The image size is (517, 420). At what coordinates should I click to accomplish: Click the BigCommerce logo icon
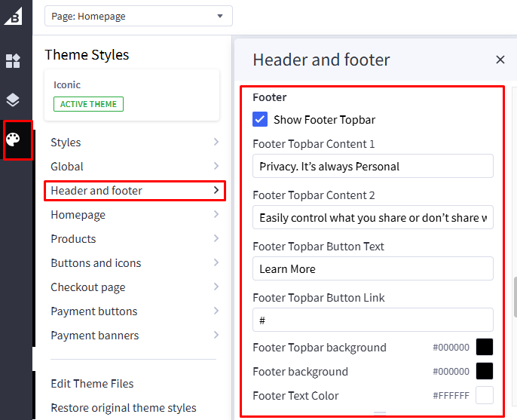coord(13,14)
